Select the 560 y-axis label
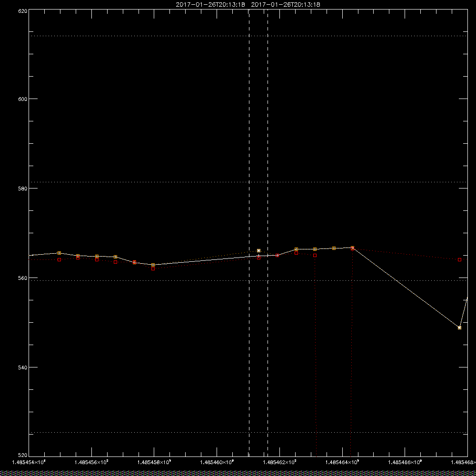The width and height of the screenshot is (476, 476). tap(23, 278)
